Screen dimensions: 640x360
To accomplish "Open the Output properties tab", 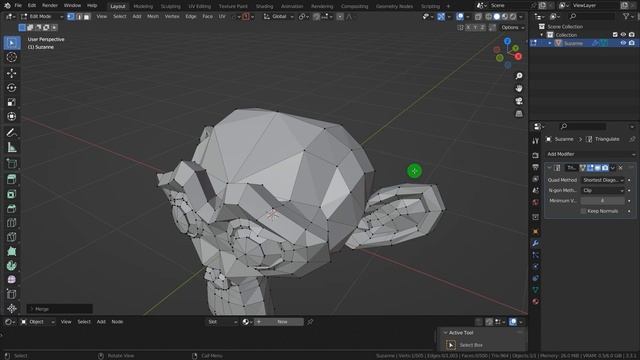I will (x=536, y=167).
